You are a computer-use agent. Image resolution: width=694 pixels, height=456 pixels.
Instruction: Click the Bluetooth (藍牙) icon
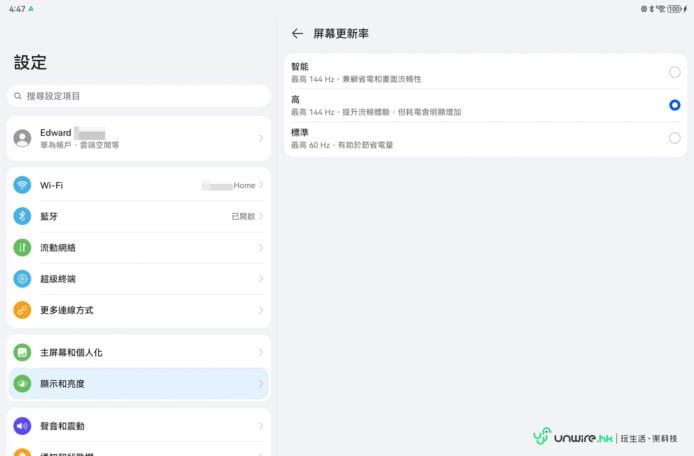point(22,216)
